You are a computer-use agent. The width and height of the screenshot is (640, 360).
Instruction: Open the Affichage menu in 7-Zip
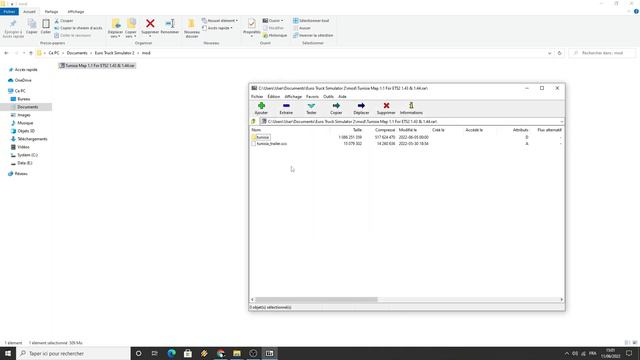tap(293, 97)
